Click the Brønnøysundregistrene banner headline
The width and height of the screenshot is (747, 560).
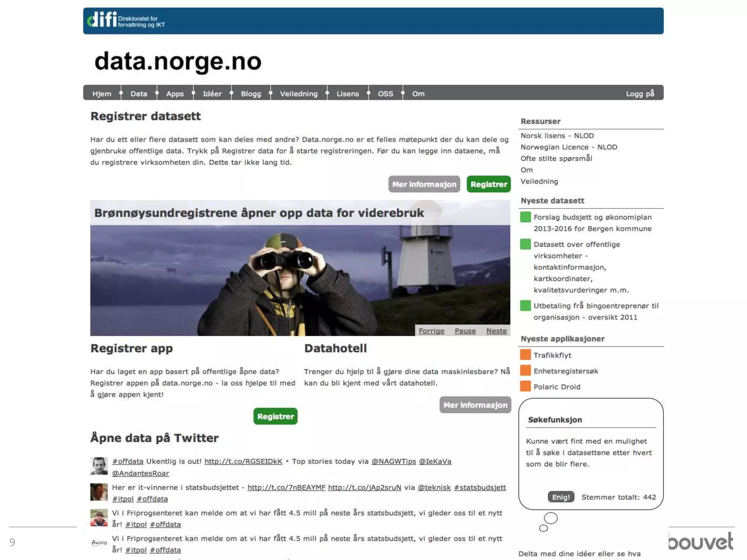coord(259,213)
